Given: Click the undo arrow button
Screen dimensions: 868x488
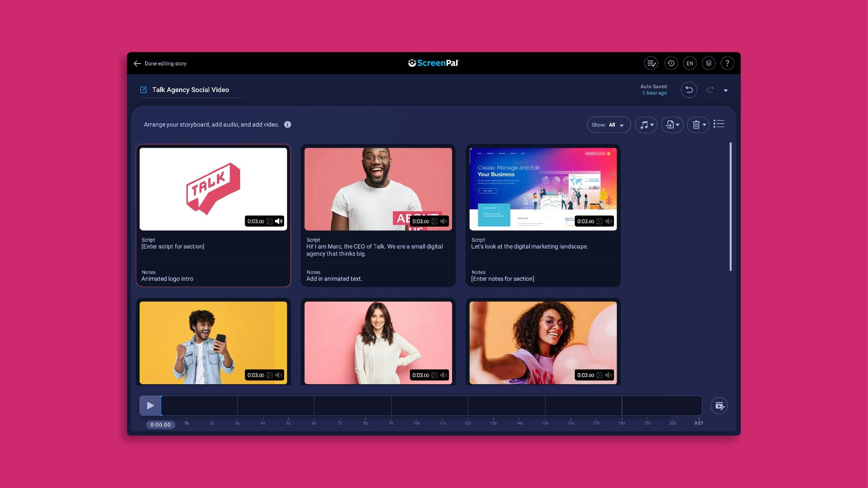Looking at the screenshot, I should click(689, 90).
